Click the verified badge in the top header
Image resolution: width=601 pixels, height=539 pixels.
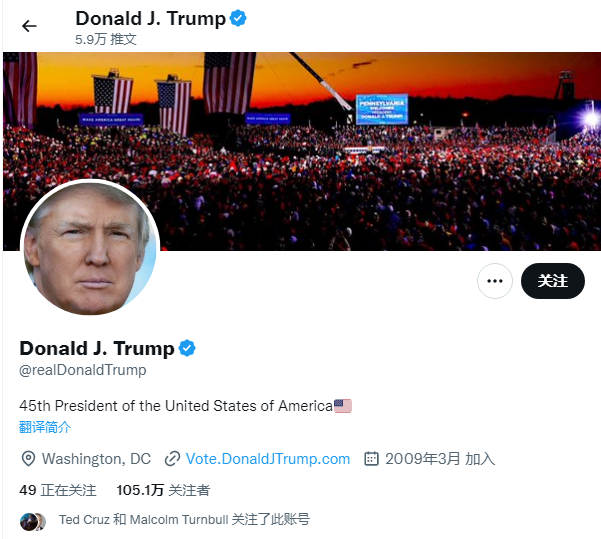click(x=238, y=18)
